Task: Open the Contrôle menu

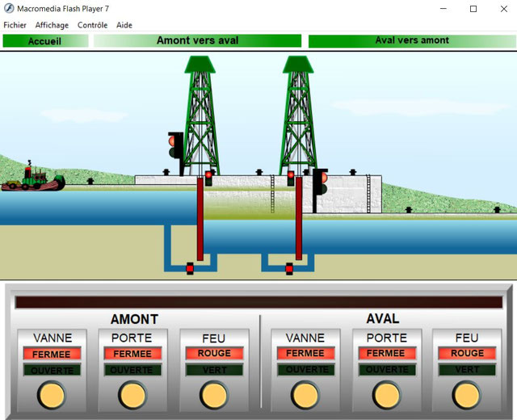Action: [92, 25]
